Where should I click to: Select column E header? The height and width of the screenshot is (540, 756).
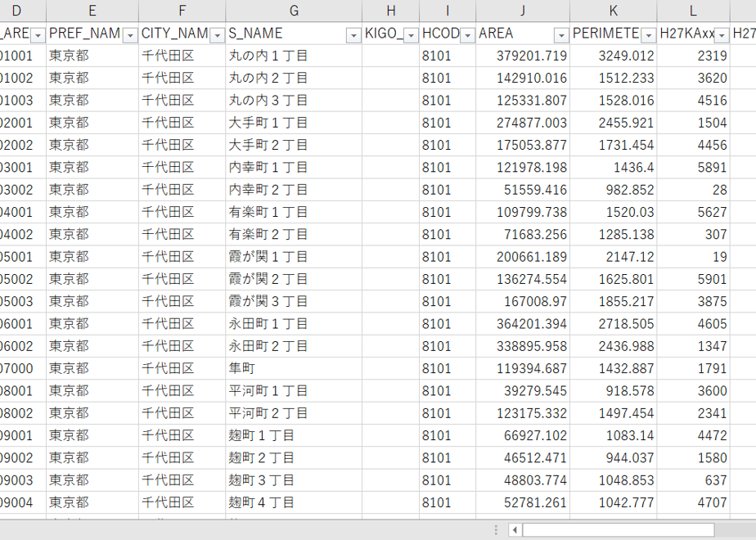(92, 11)
